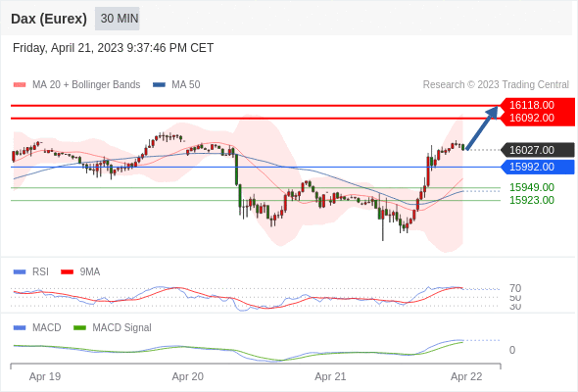The height and width of the screenshot is (392, 578).
Task: Click the 16118.00 red resistance label
Action: 532,105
